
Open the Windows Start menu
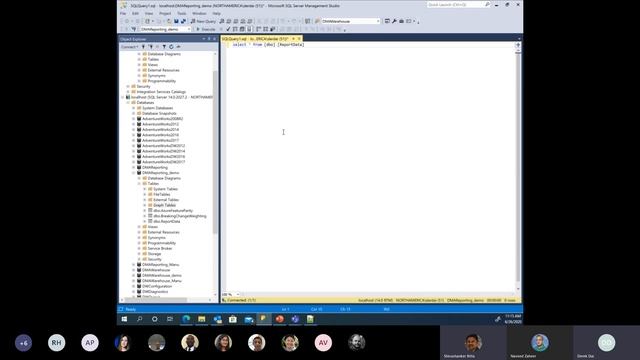click(124, 319)
